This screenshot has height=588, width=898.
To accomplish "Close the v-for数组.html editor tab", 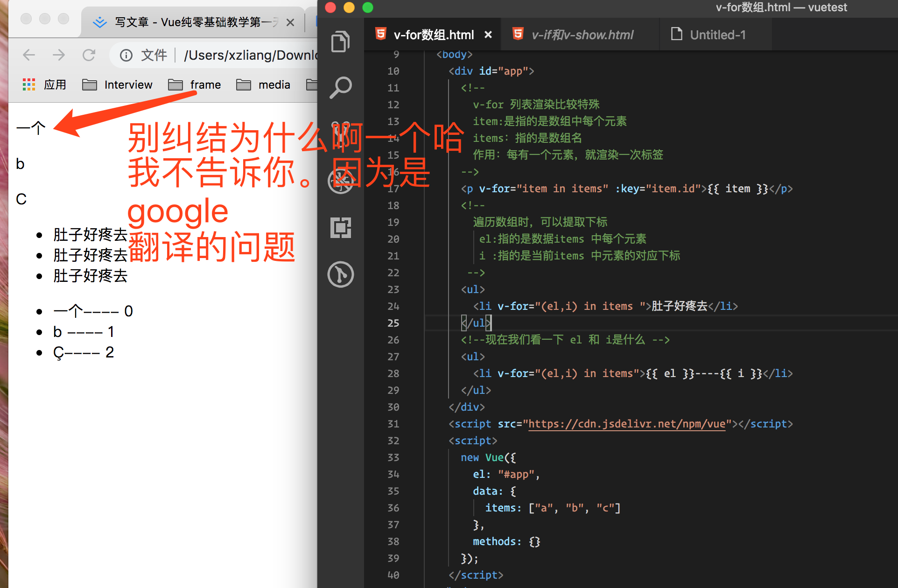I will (488, 35).
